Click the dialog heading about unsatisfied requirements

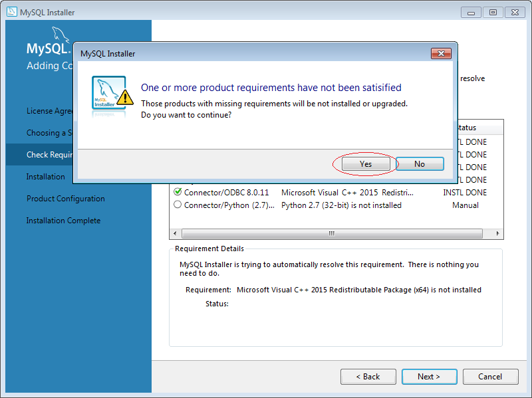click(271, 88)
